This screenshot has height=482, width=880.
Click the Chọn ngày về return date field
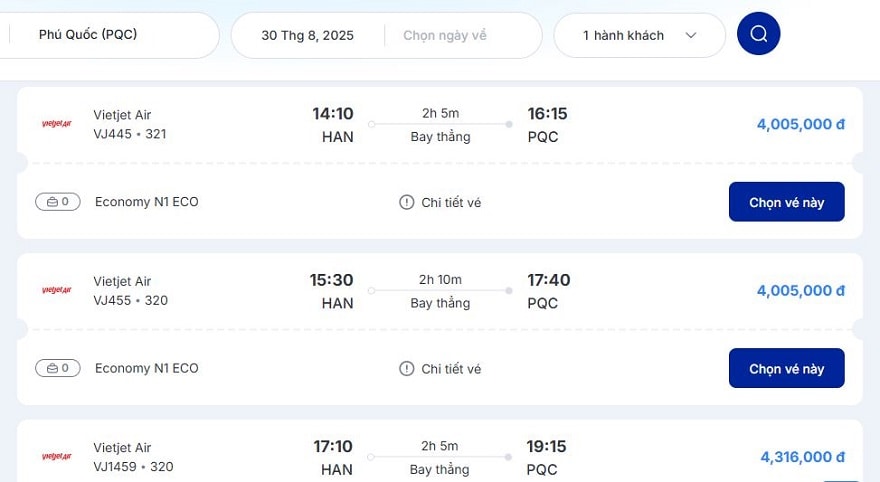[444, 35]
